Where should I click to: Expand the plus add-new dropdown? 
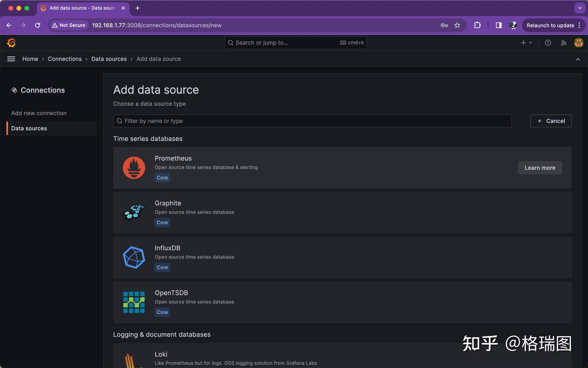coord(526,43)
